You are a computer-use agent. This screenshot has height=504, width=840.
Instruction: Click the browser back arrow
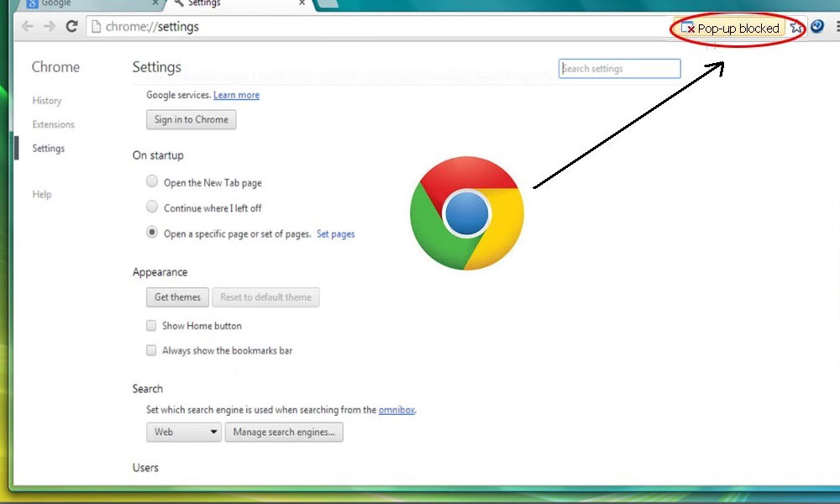point(28,27)
